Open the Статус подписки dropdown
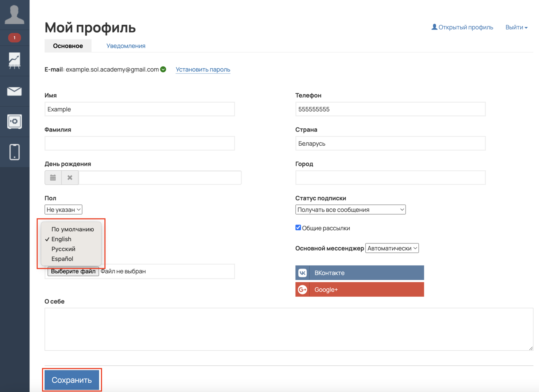This screenshot has width=539, height=392. [x=350, y=209]
